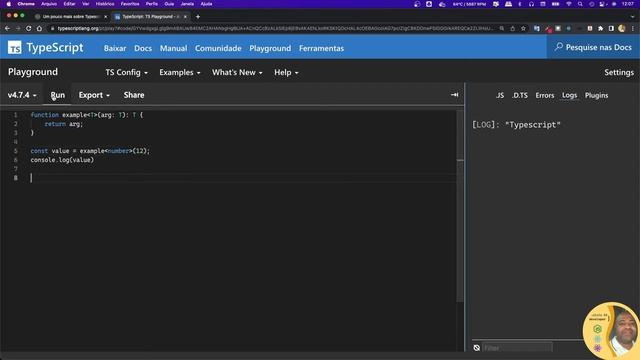This screenshot has height=360, width=640.
Task: Open the Errors tab
Action: tap(544, 95)
